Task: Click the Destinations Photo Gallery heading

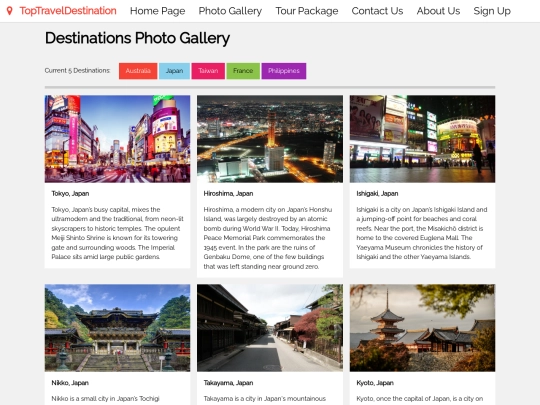Action: pyautogui.click(x=137, y=38)
